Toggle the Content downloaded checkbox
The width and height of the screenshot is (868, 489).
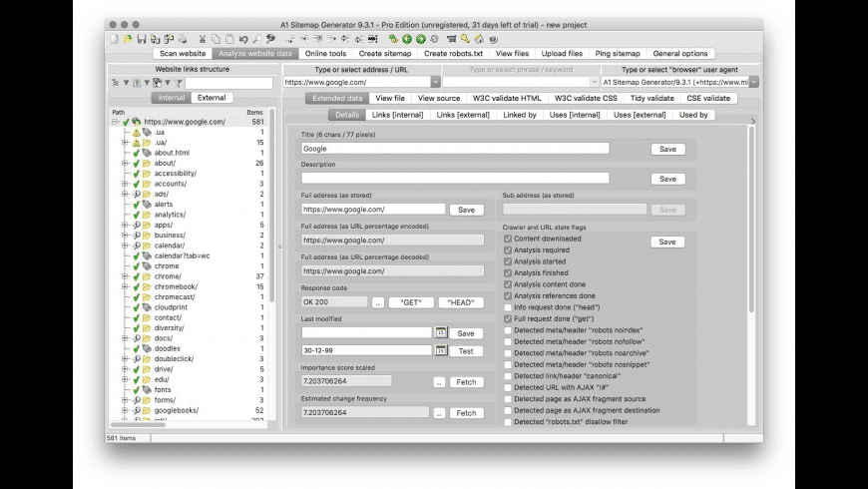(508, 239)
